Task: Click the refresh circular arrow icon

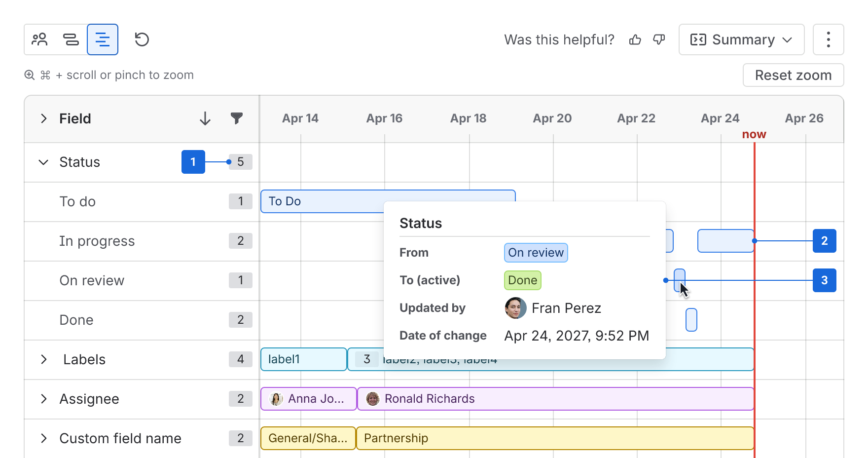Action: [142, 39]
